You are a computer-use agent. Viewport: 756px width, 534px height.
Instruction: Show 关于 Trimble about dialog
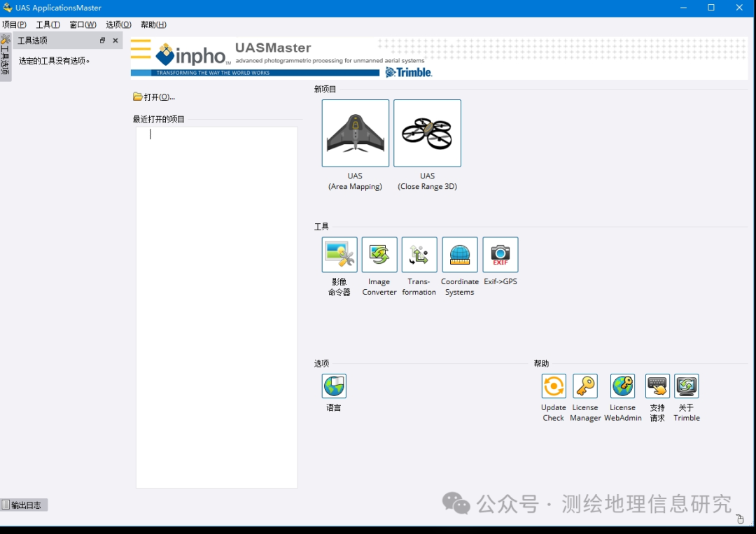[687, 386]
